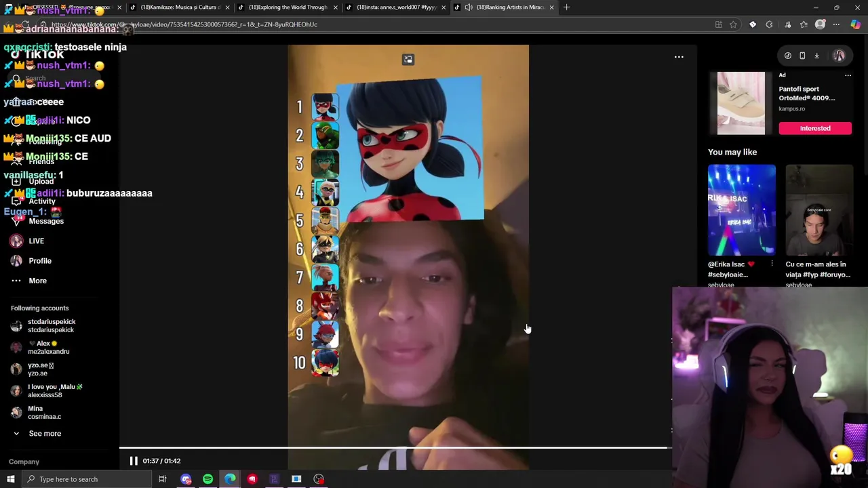Open the video more options dots
Image resolution: width=868 pixels, height=488 pixels.
[x=679, y=57]
